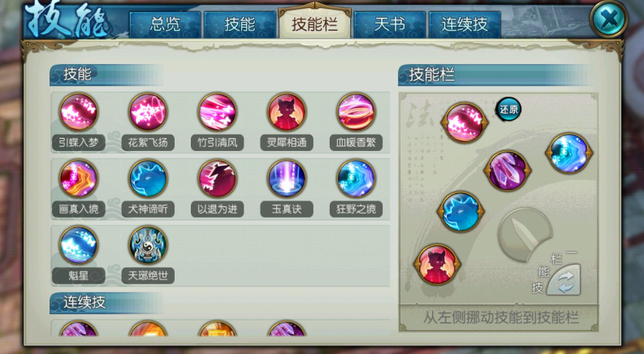Click the sword basic attack slot
This screenshot has height=354, width=644.
pyautogui.click(x=525, y=234)
